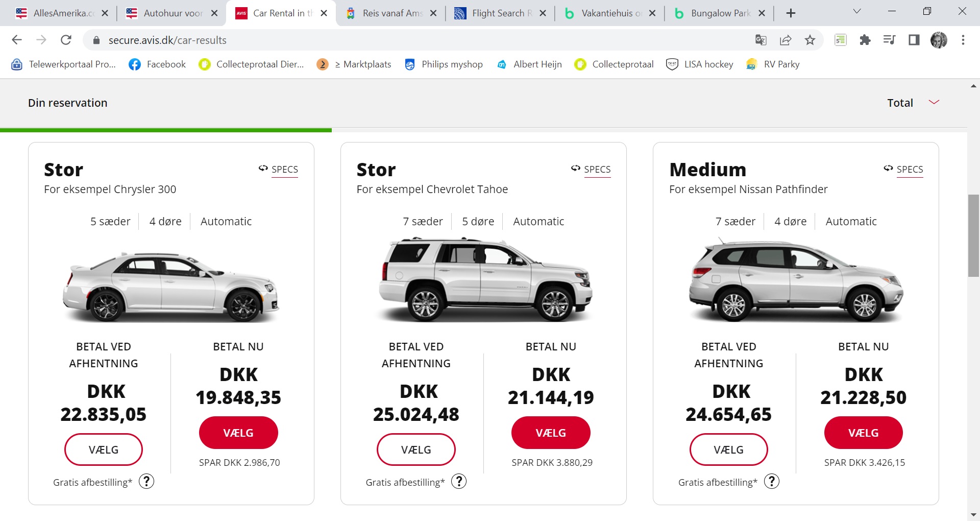Image resolution: width=980 pixels, height=521 pixels.
Task: Expand the Total reservation chevron
Action: coord(934,103)
